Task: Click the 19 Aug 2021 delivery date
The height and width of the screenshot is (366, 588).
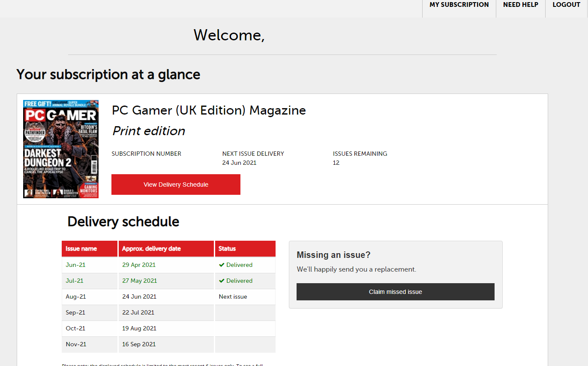Action: coord(139,328)
